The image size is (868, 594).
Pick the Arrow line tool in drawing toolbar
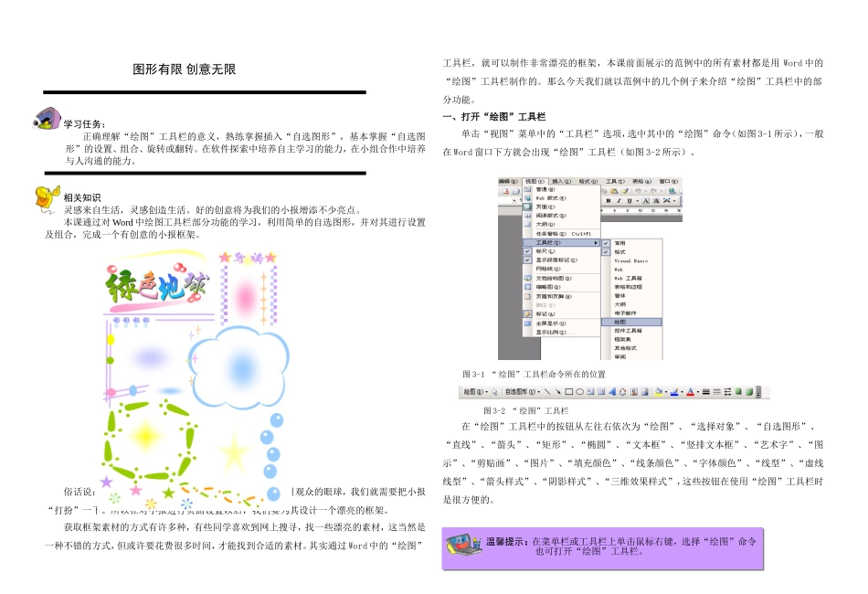(558, 391)
